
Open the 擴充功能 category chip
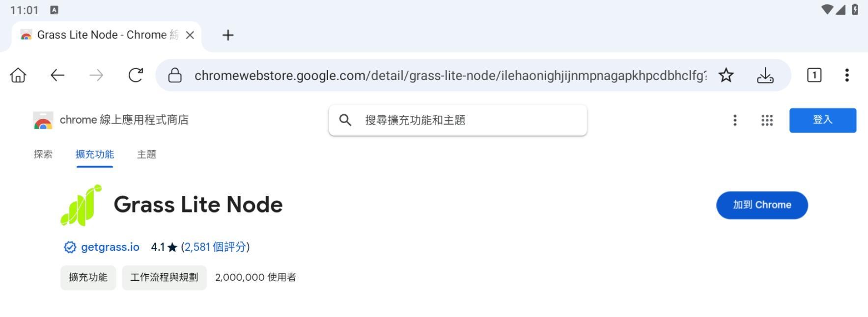87,277
